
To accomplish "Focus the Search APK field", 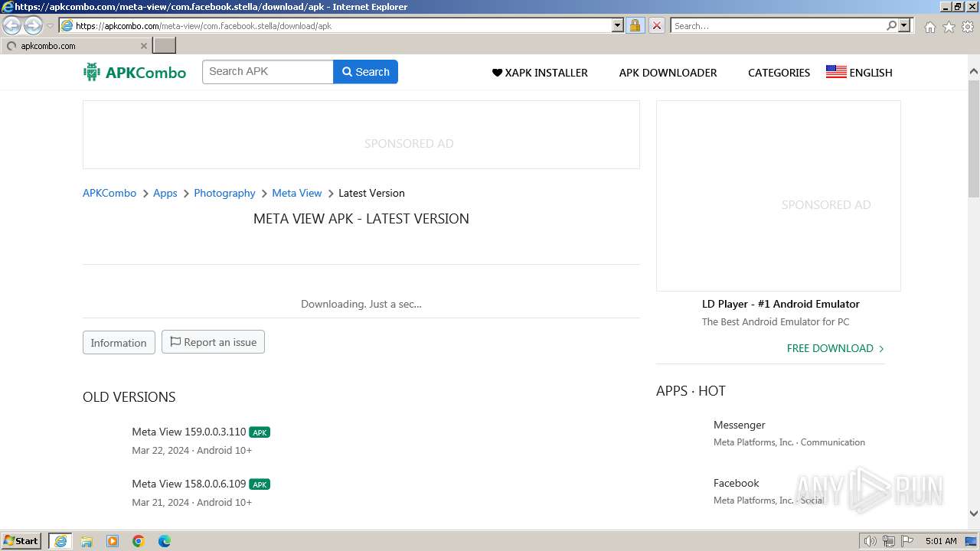I will point(268,71).
